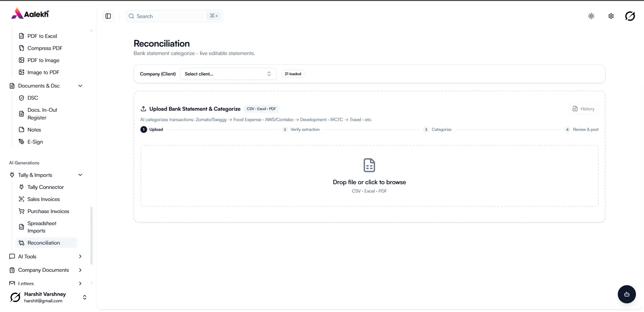Click the History button
The height and width of the screenshot is (312, 644).
point(583,109)
